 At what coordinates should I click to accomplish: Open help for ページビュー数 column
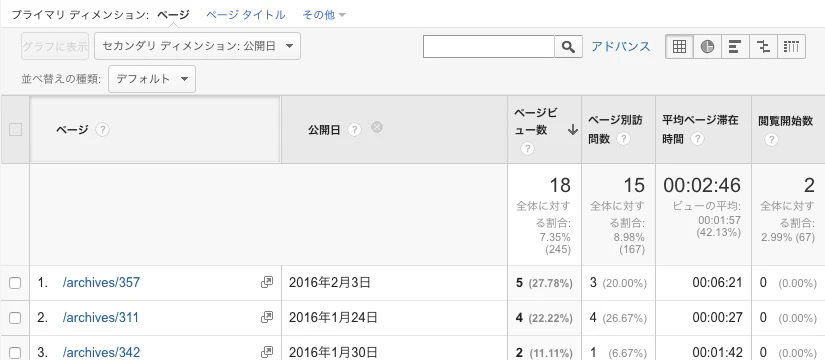pos(527,149)
